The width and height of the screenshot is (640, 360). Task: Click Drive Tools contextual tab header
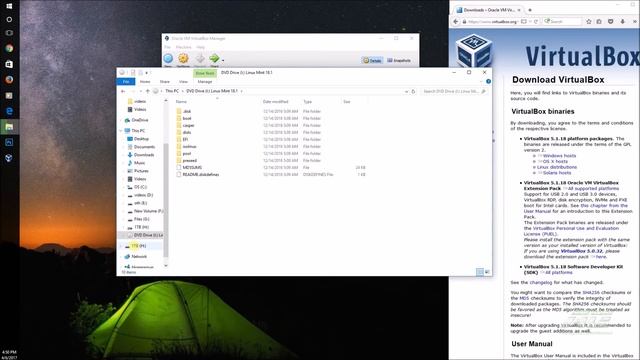click(x=205, y=73)
